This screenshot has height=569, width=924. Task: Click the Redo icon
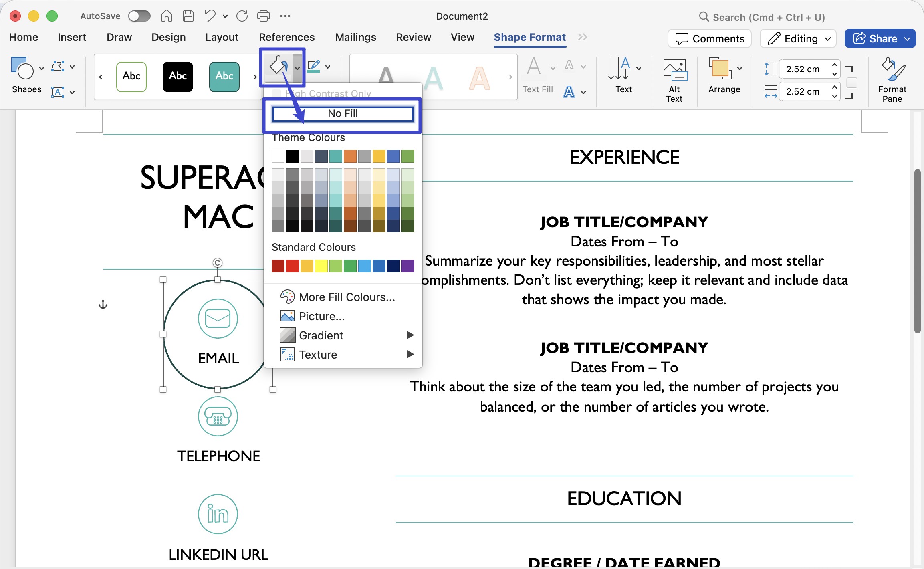click(242, 16)
